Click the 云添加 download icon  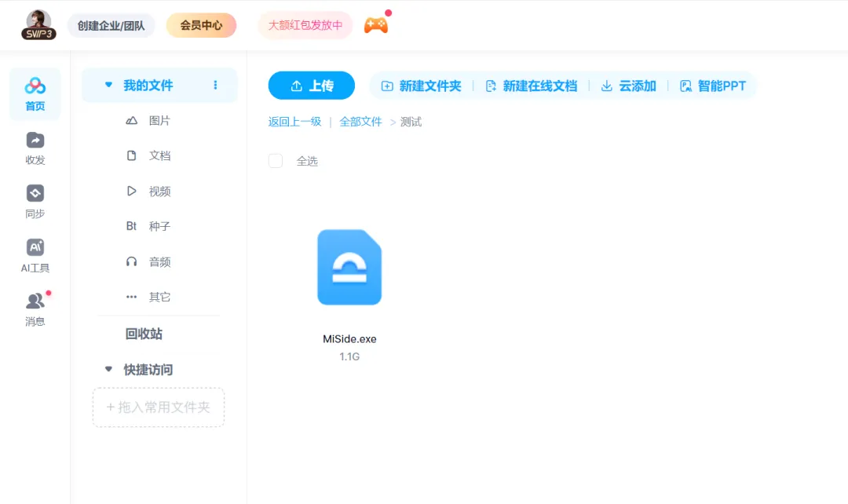[x=607, y=86]
